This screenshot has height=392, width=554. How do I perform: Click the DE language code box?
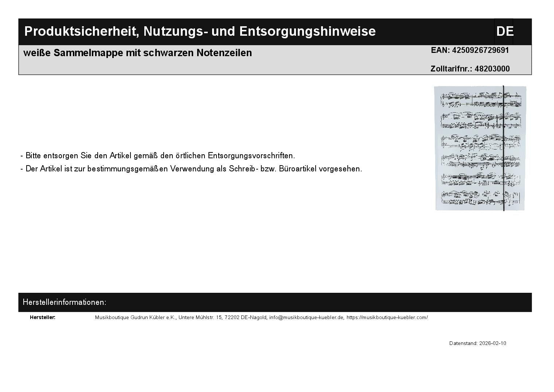[504, 31]
